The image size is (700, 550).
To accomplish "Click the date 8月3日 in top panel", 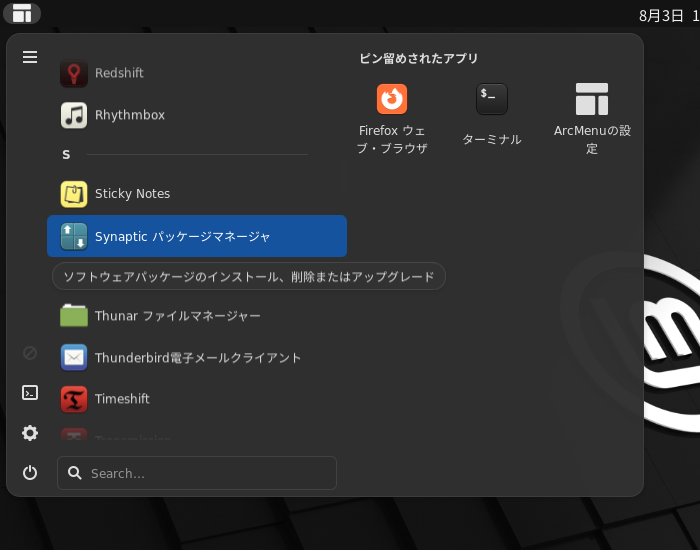I will click(x=661, y=16).
